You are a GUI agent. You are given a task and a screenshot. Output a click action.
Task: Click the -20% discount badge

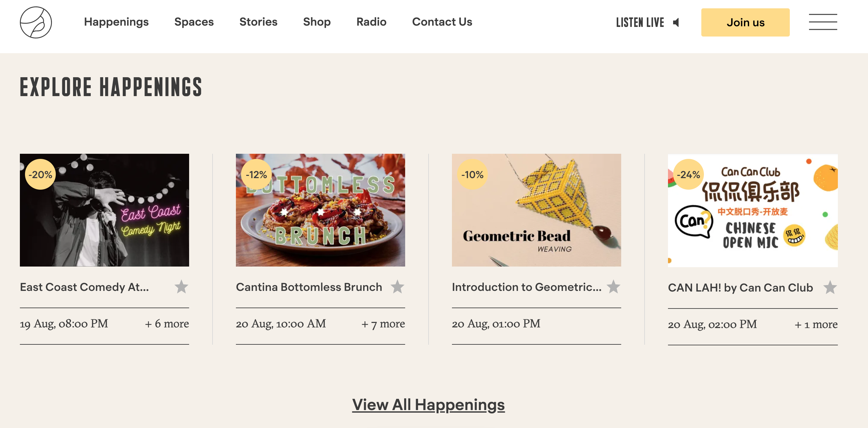point(40,174)
